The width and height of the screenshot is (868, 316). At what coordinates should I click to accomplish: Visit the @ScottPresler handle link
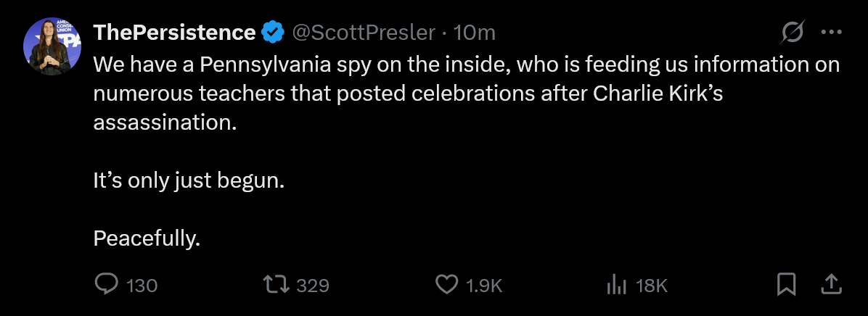(x=364, y=33)
